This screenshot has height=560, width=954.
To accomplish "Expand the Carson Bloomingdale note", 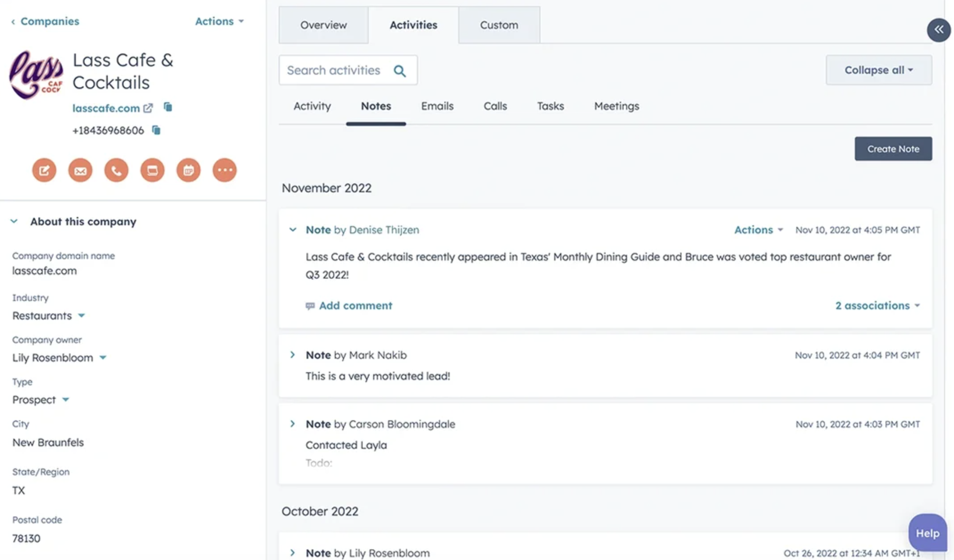I will coord(293,424).
